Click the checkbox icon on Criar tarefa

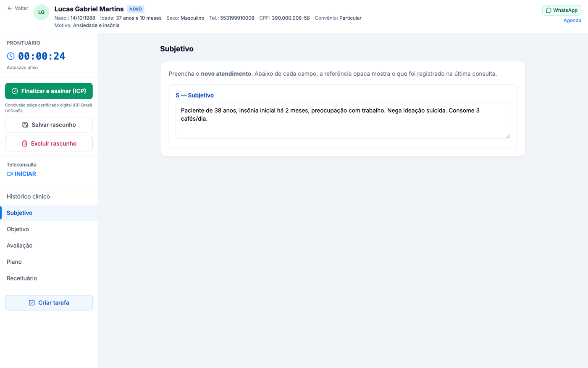coord(31,303)
